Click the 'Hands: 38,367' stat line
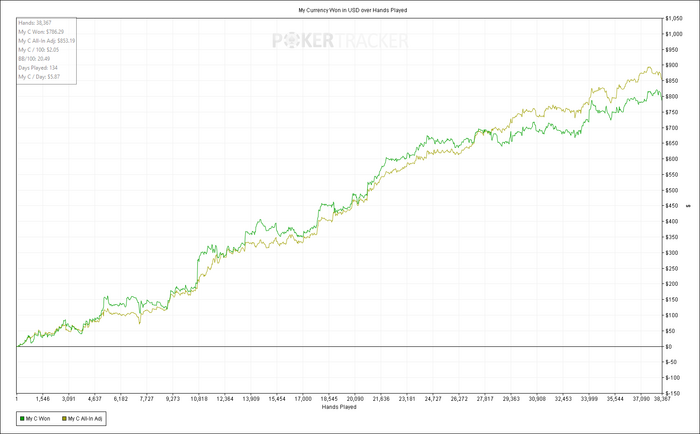The height and width of the screenshot is (434, 700). (x=35, y=23)
